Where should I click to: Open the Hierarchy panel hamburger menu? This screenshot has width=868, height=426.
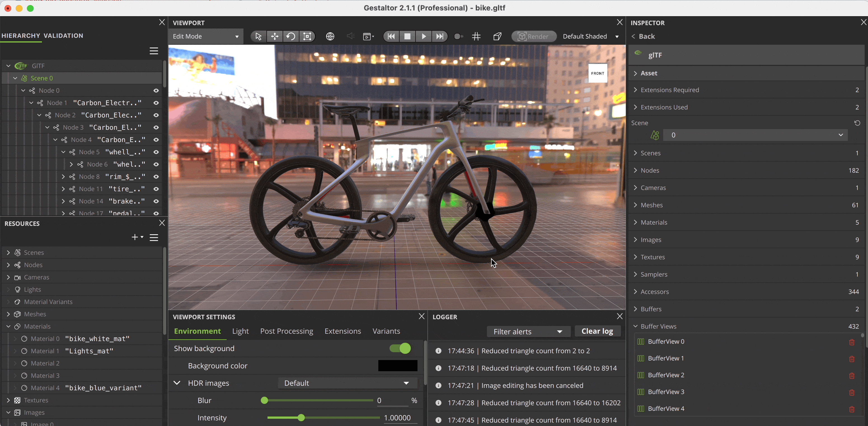click(x=154, y=51)
